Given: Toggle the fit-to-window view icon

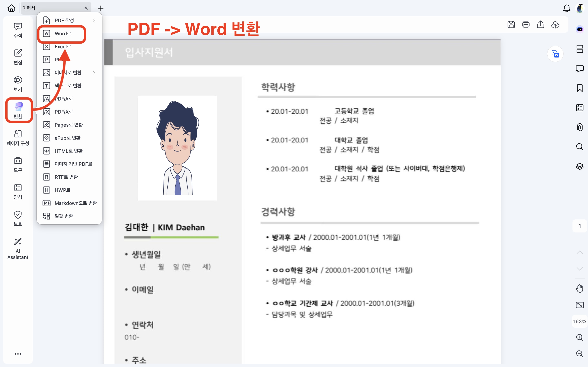Looking at the screenshot, I should 579,305.
